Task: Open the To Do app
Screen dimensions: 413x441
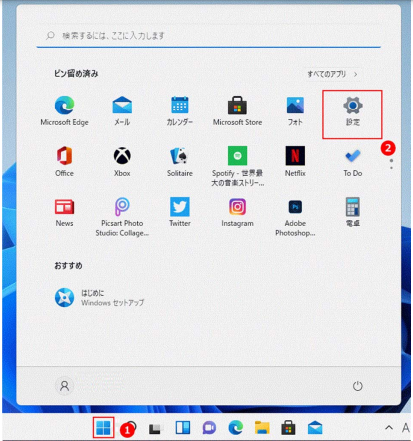Action: point(352,162)
